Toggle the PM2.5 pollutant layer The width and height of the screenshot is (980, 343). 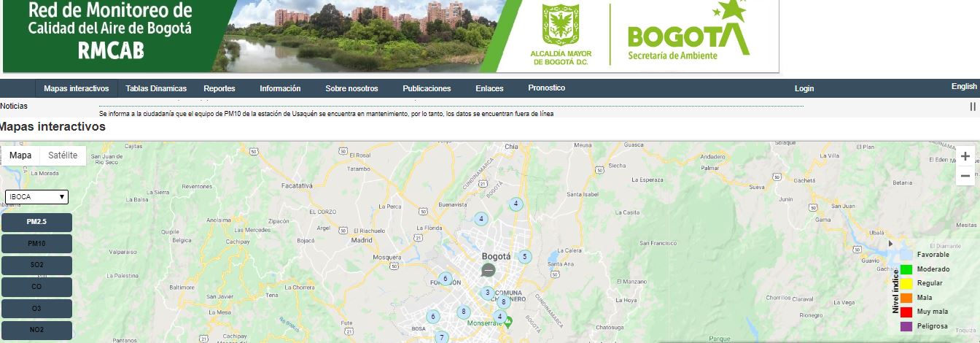[x=36, y=222]
